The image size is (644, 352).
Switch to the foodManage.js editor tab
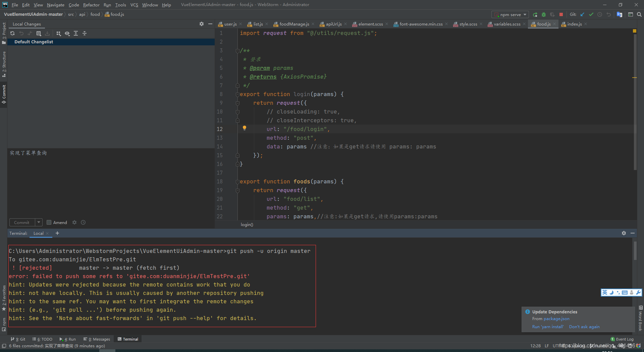(293, 24)
